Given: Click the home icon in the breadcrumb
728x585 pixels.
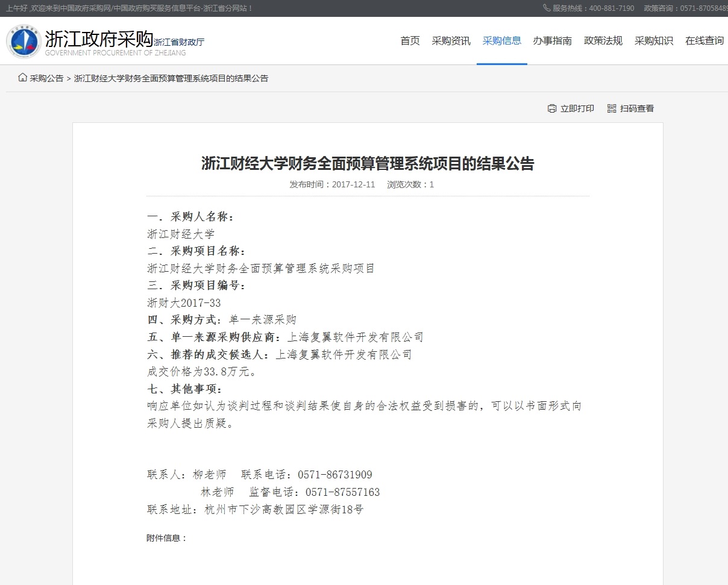Looking at the screenshot, I should coord(22,78).
